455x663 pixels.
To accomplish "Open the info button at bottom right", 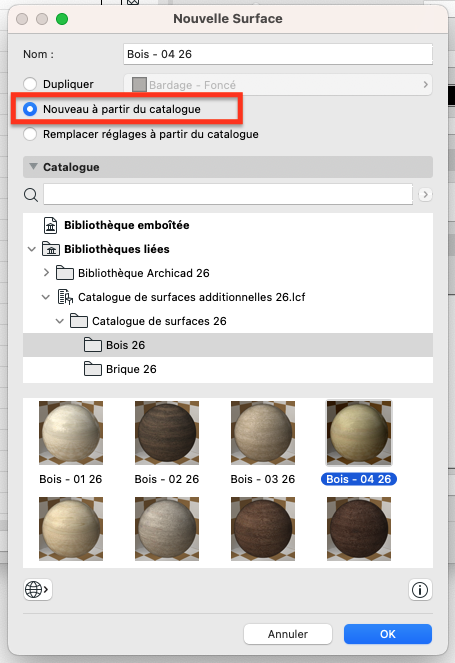I will coord(420,589).
